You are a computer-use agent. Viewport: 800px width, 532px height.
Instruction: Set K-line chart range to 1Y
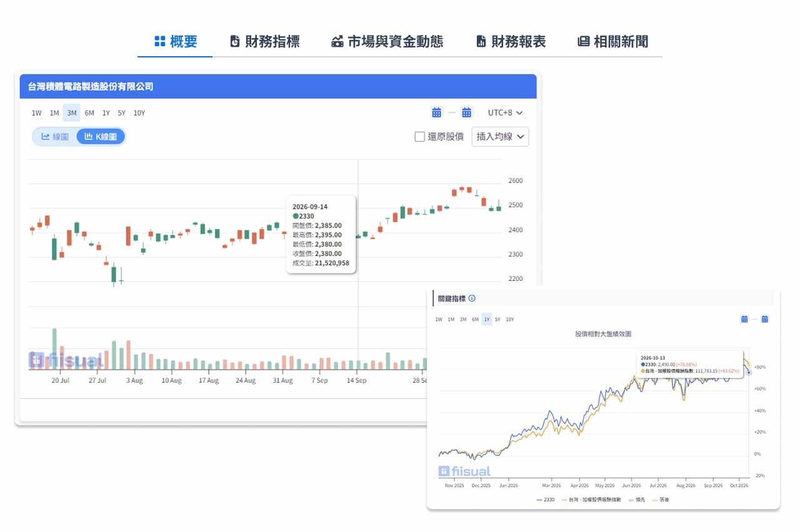point(106,113)
